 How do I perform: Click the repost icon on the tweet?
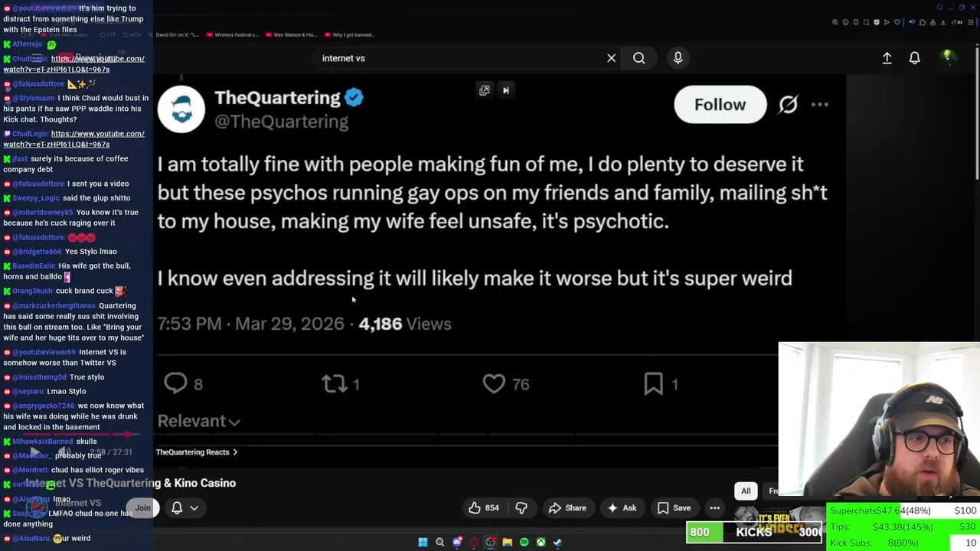click(x=334, y=383)
